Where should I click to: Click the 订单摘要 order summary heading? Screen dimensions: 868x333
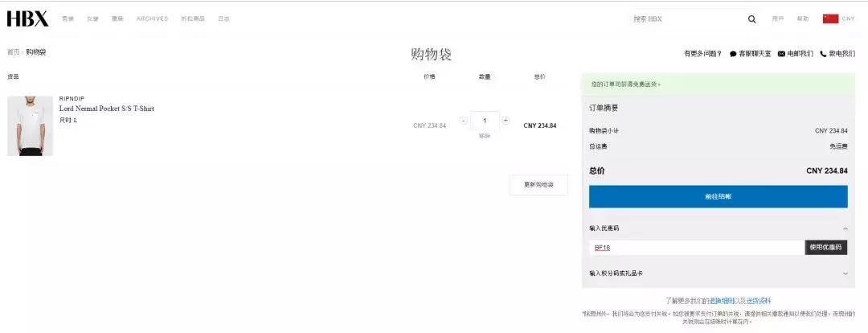click(604, 108)
